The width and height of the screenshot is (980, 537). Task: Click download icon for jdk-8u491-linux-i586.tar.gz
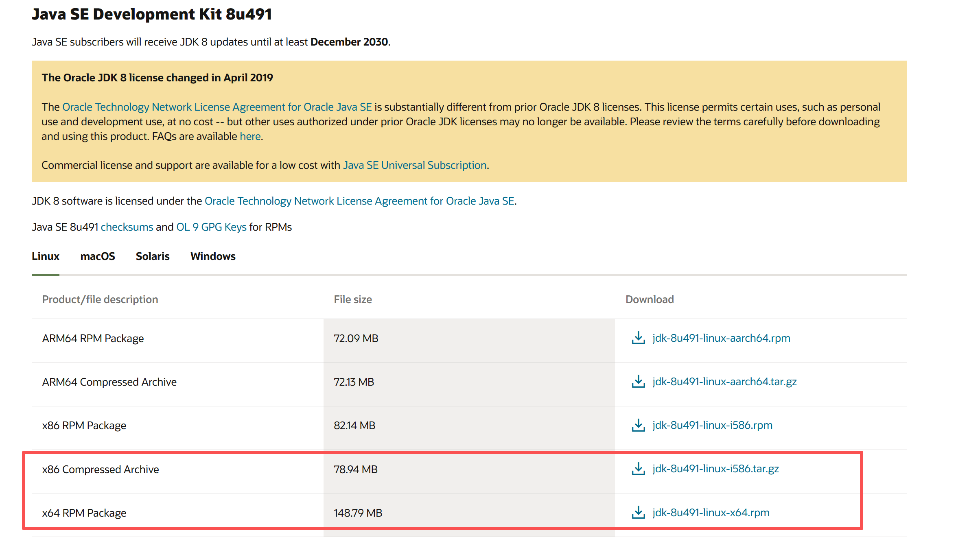638,468
